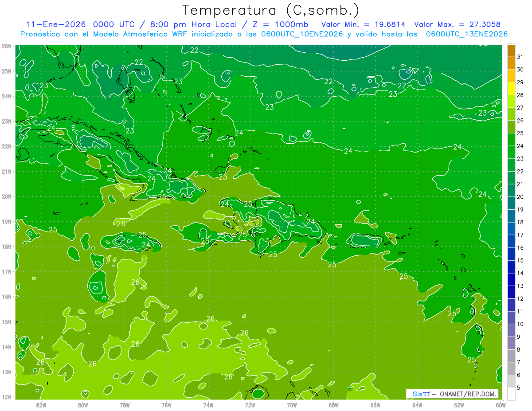The image size is (532, 411).
Task: Click the "12" label on the color scale
Action: pos(520,298)
